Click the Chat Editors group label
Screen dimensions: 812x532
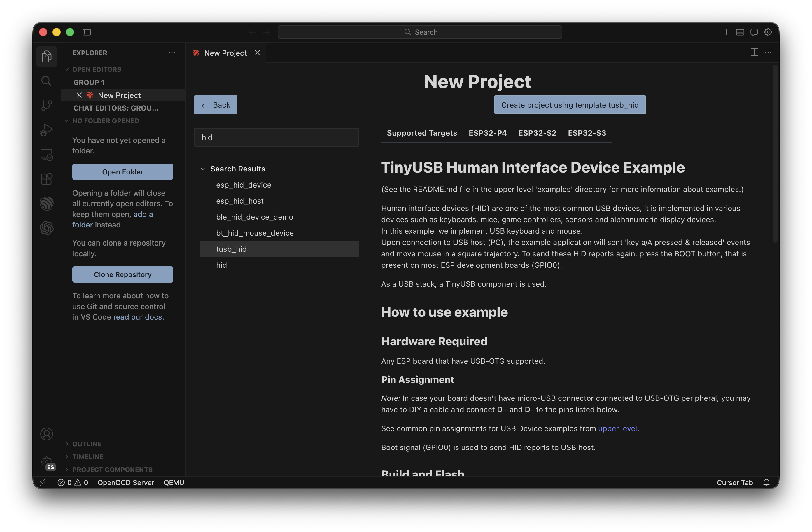coord(116,108)
